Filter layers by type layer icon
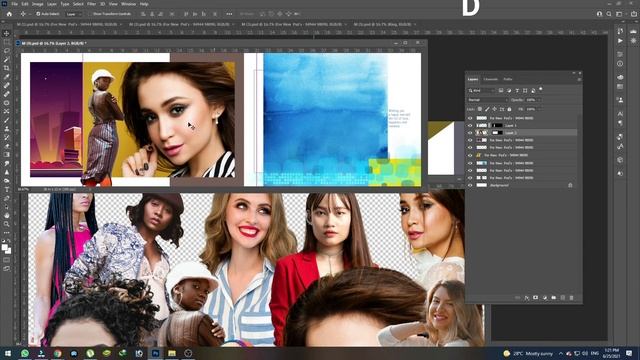Viewport: 640px width, 360px height. [x=517, y=90]
